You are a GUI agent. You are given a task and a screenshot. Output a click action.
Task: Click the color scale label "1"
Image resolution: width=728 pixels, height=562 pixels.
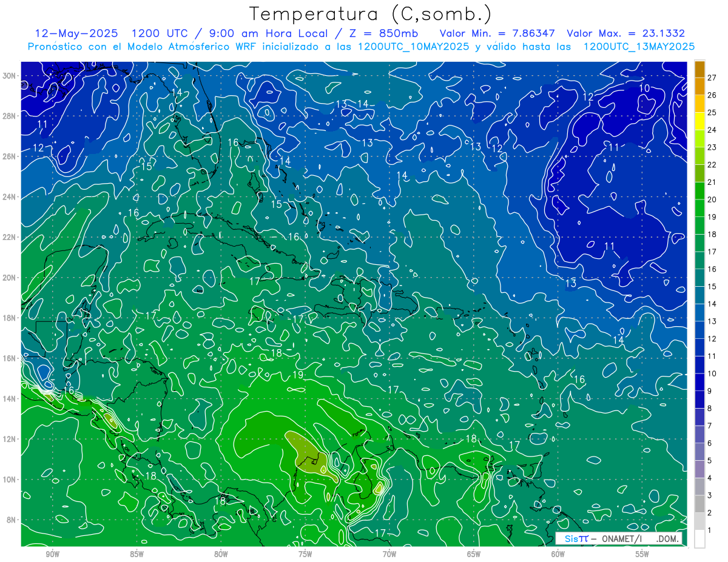pos(710,530)
